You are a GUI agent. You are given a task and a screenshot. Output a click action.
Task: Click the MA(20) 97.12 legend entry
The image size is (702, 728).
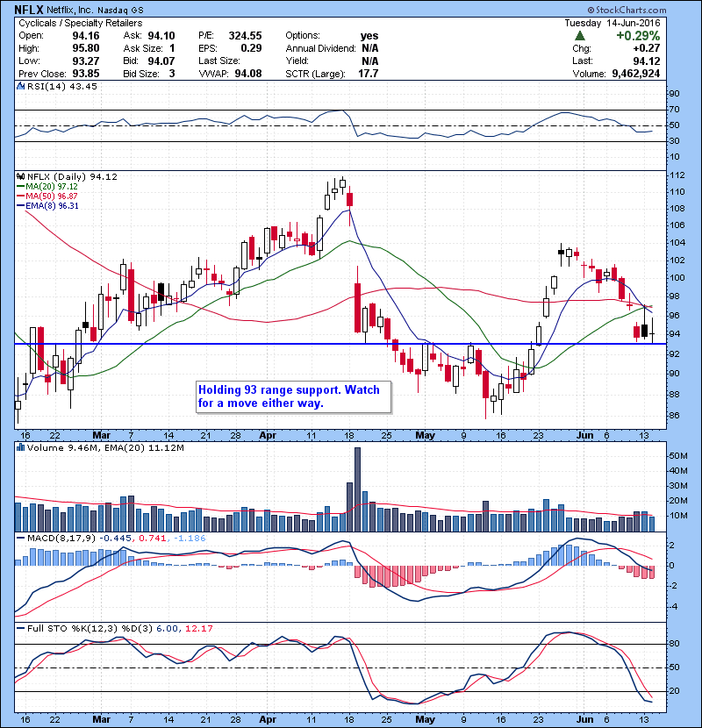(48, 186)
